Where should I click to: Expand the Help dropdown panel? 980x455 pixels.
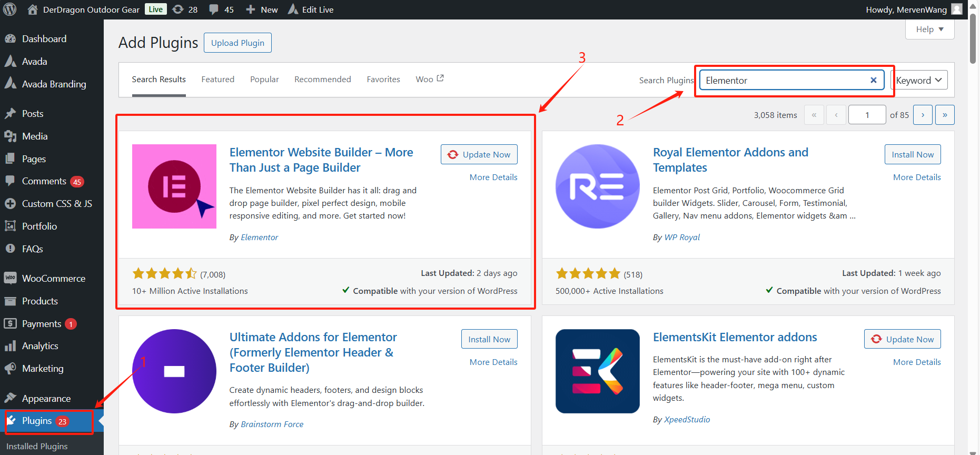click(929, 29)
